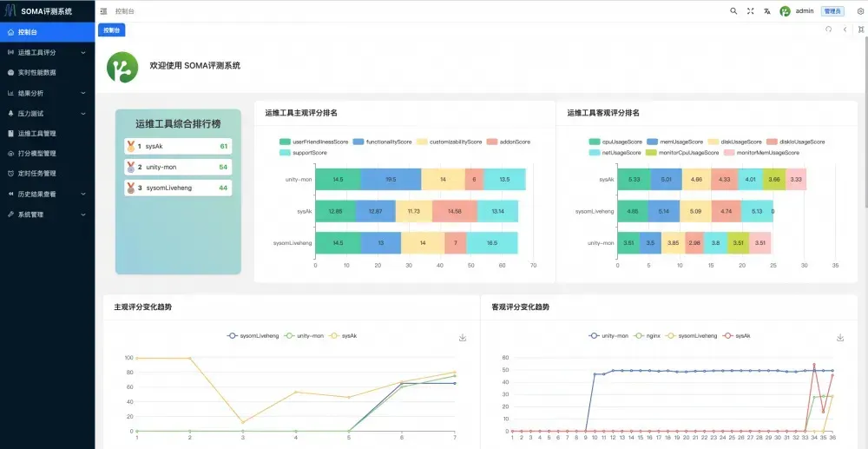The height and width of the screenshot is (449, 868).
Task: Click the tab bar left arrow icon
Action: pos(845,30)
